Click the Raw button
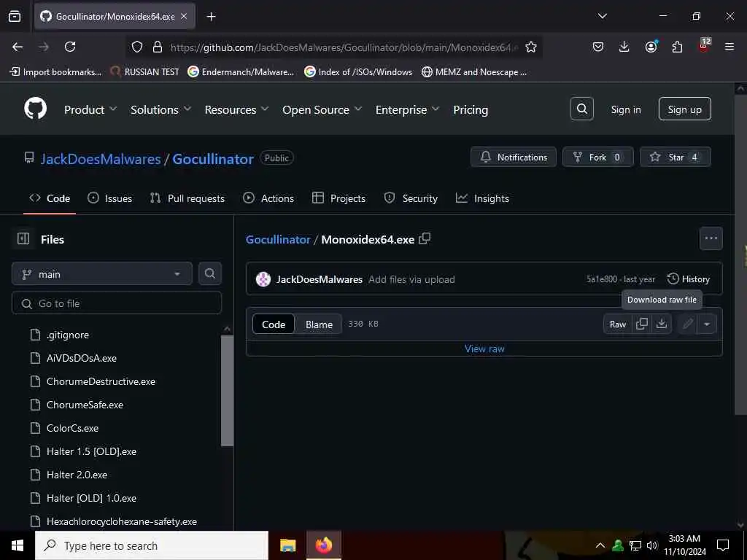 pyautogui.click(x=617, y=324)
